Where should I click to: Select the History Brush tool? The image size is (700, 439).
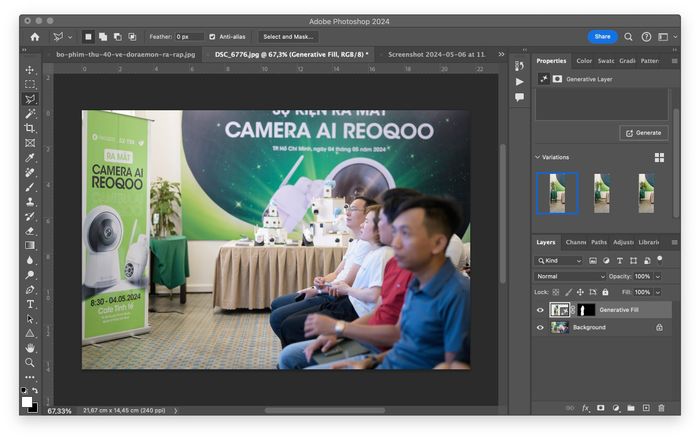coord(30,216)
